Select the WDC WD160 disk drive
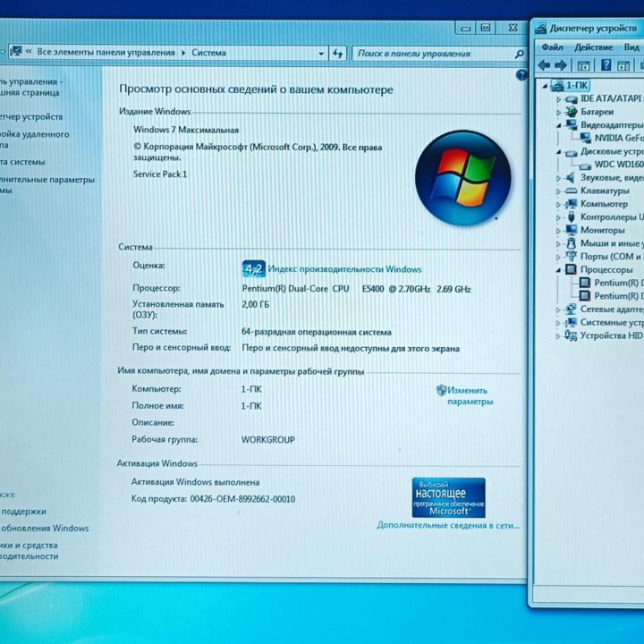The width and height of the screenshot is (644, 644). [x=618, y=165]
